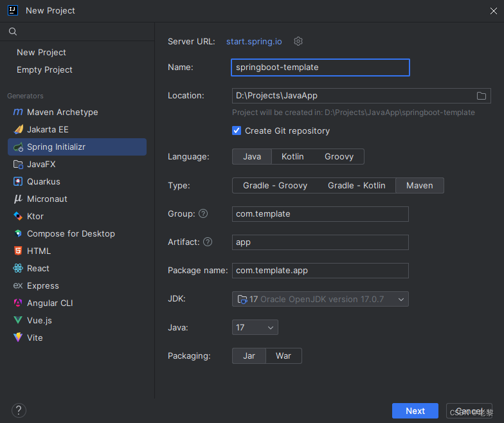Image resolution: width=504 pixels, height=423 pixels.
Task: Click the Micronaut mu icon
Action: pos(18,199)
